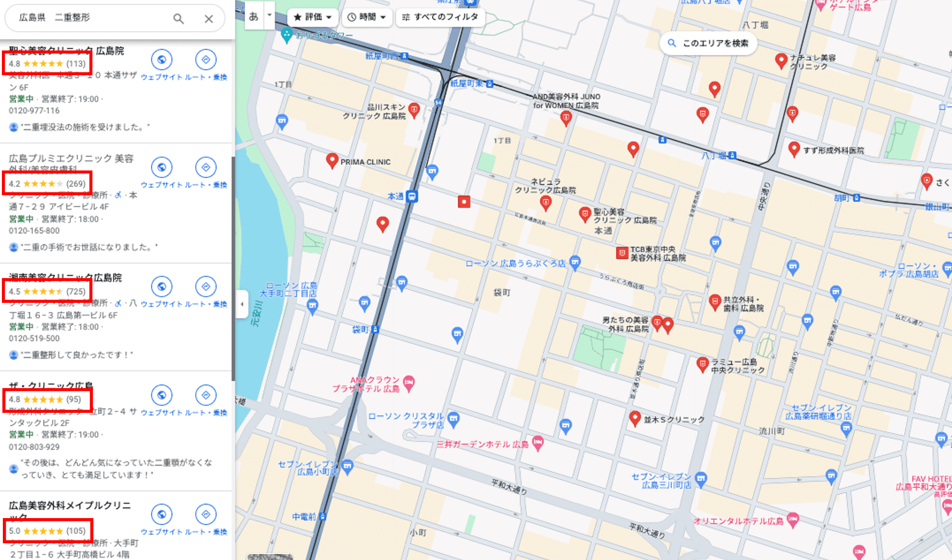This screenshot has height=560, width=952.
Task: Click phone number 0120-977-116
Action: point(34,110)
